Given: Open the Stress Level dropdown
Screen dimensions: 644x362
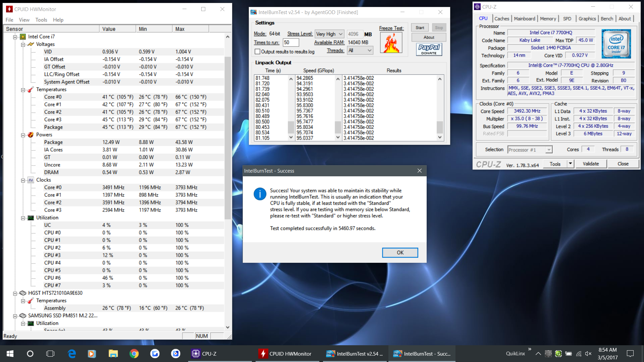Looking at the screenshot, I should pyautogui.click(x=330, y=34).
